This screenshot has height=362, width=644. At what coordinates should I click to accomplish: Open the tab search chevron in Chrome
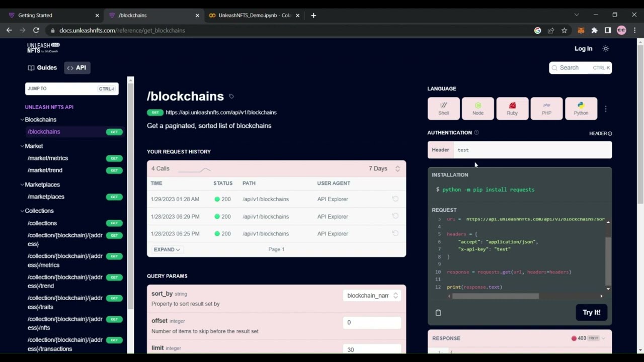click(577, 15)
